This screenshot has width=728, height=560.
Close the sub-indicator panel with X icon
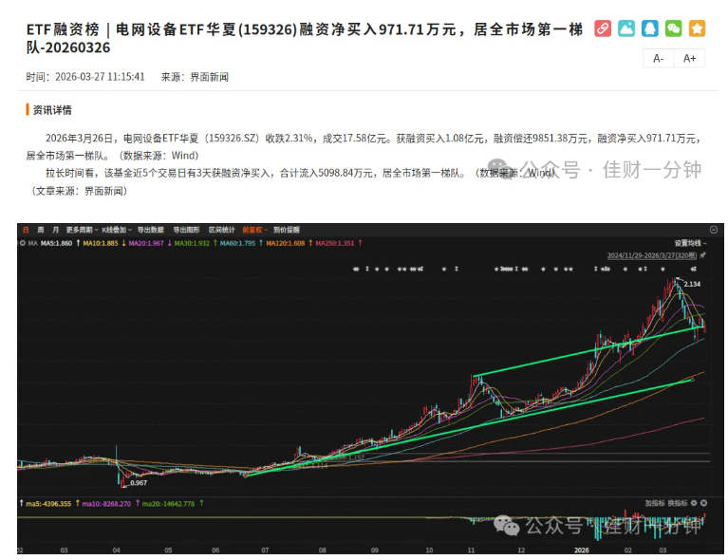tap(704, 503)
